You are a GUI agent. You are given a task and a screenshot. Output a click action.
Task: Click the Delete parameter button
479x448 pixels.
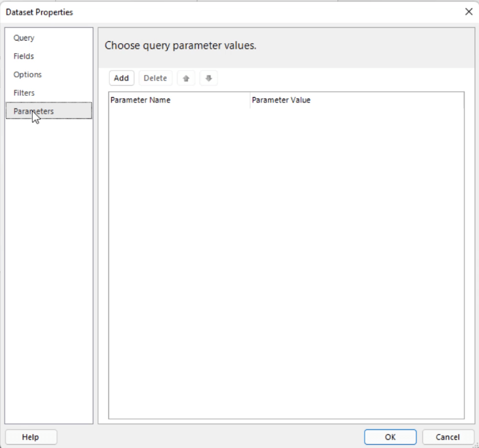[156, 78]
